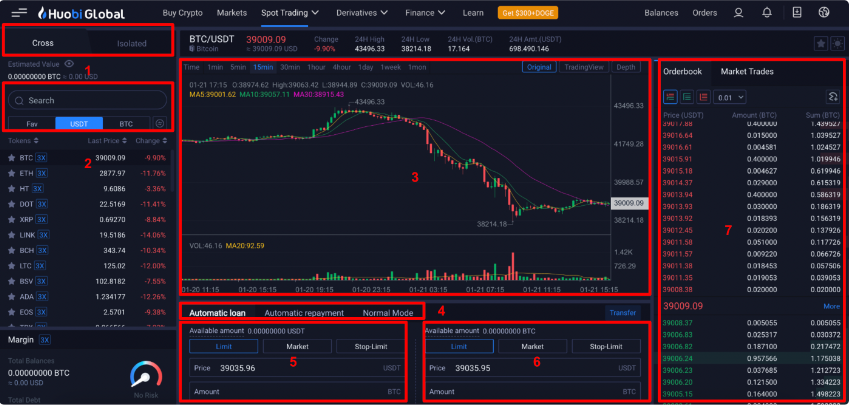
Task: Open the hamburger menu icon
Action: (x=19, y=13)
